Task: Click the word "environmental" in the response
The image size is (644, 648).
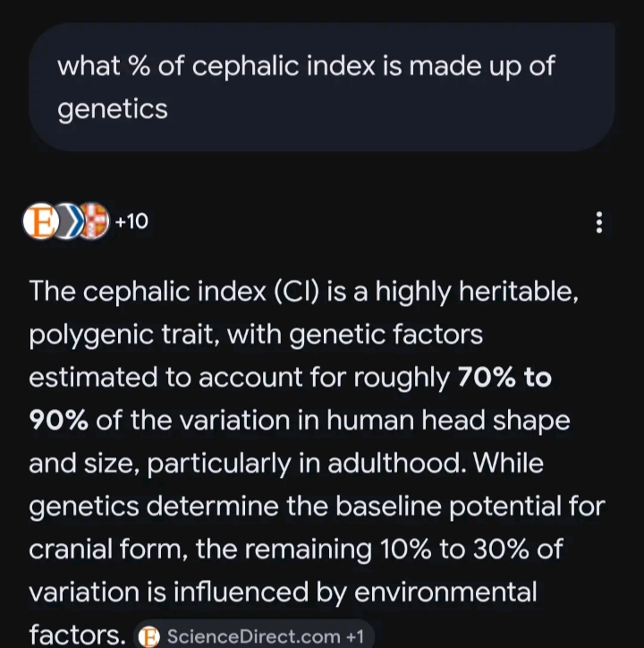Action: coord(445,592)
